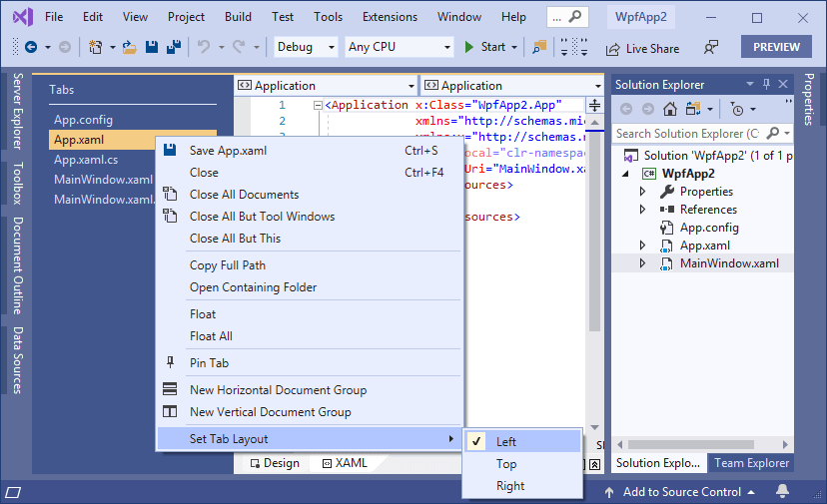This screenshot has width=827, height=504.
Task: Click the Search Solution Explorer field
Action: point(687,133)
